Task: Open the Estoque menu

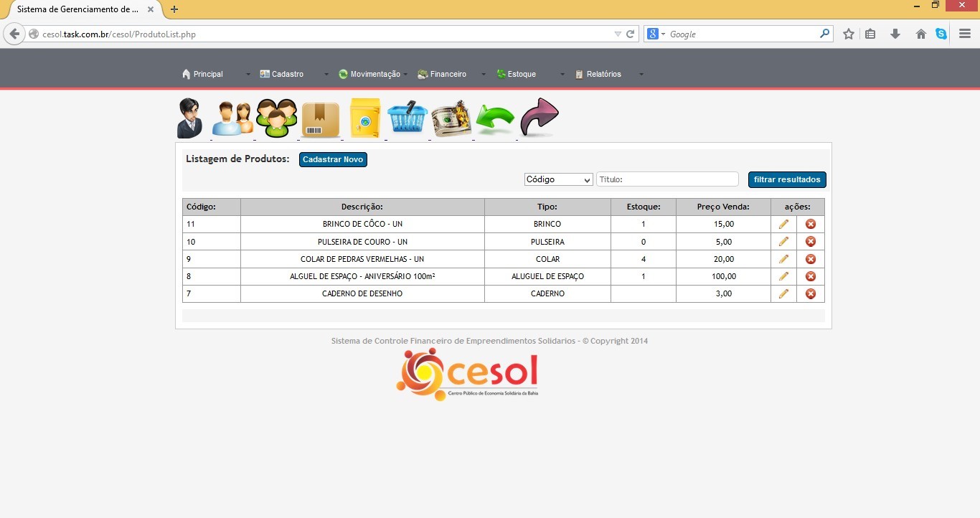Action: pos(522,74)
